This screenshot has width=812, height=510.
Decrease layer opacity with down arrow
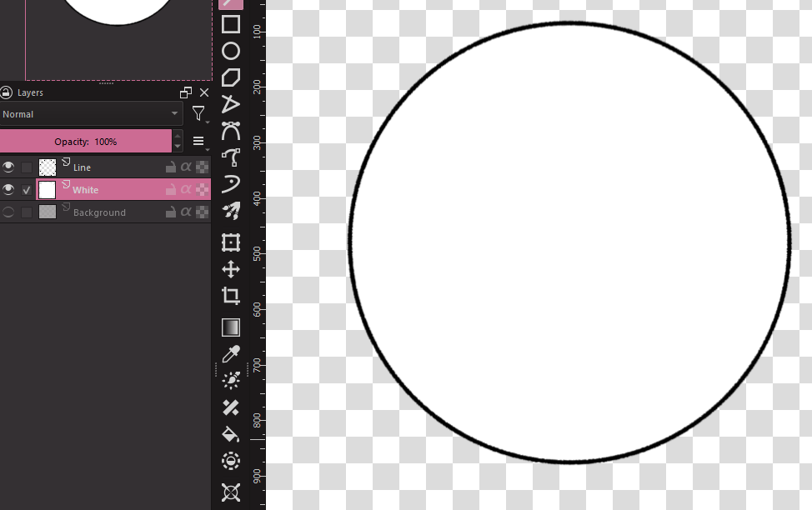tap(178, 147)
